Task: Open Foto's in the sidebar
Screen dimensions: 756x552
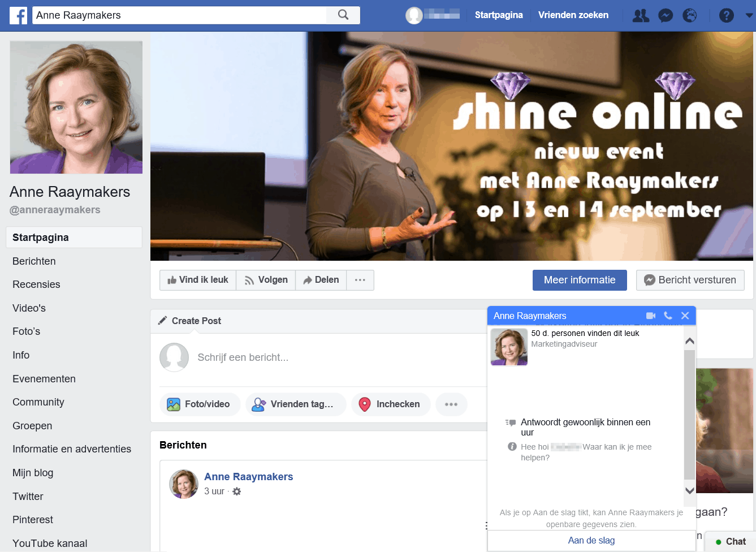Action: pyautogui.click(x=26, y=331)
